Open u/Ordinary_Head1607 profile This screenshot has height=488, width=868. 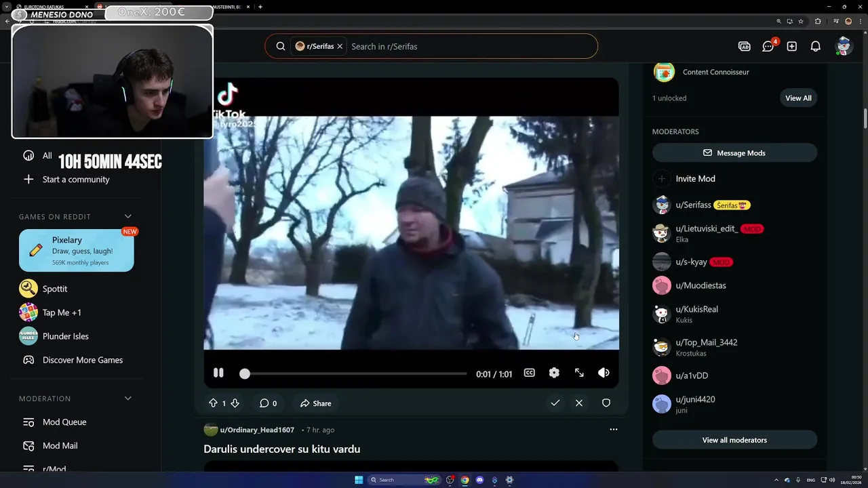click(x=257, y=430)
